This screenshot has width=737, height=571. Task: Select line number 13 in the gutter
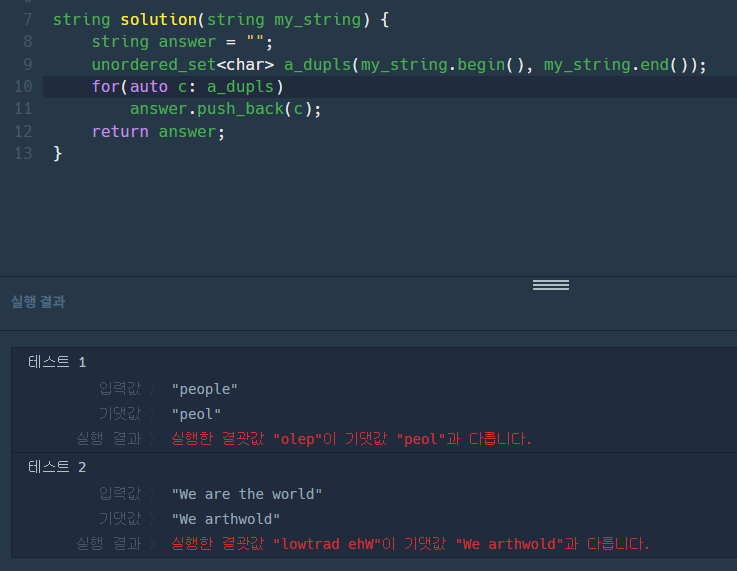(23, 154)
